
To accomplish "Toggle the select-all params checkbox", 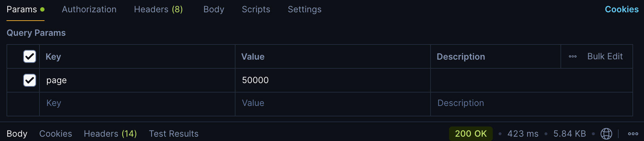I will point(30,56).
